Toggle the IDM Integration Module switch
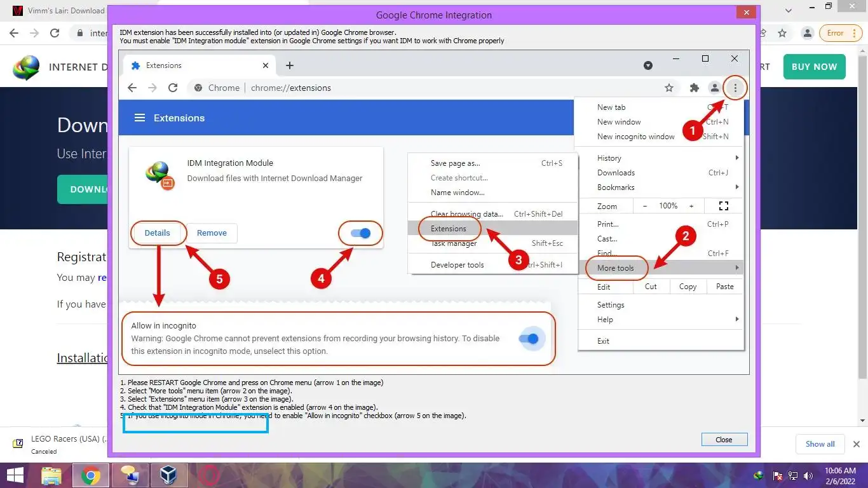Viewport: 868px width, 488px height. point(361,233)
